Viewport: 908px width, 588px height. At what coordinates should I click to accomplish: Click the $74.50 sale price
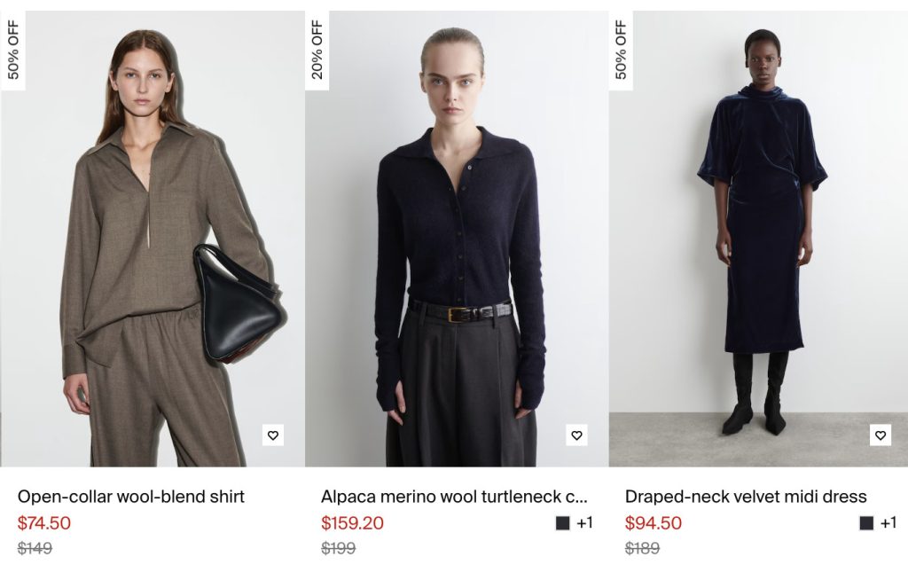44,523
